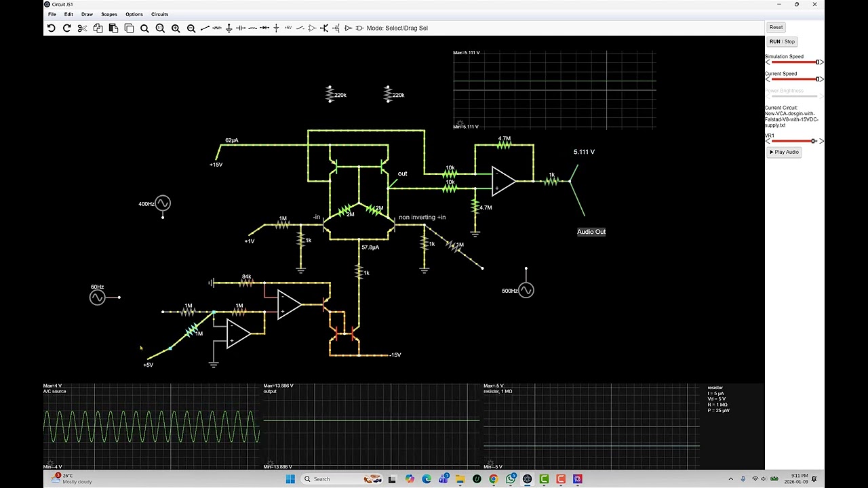Screen dimensions: 868x488
Task: Click the Windows Start button
Action: coord(290,479)
